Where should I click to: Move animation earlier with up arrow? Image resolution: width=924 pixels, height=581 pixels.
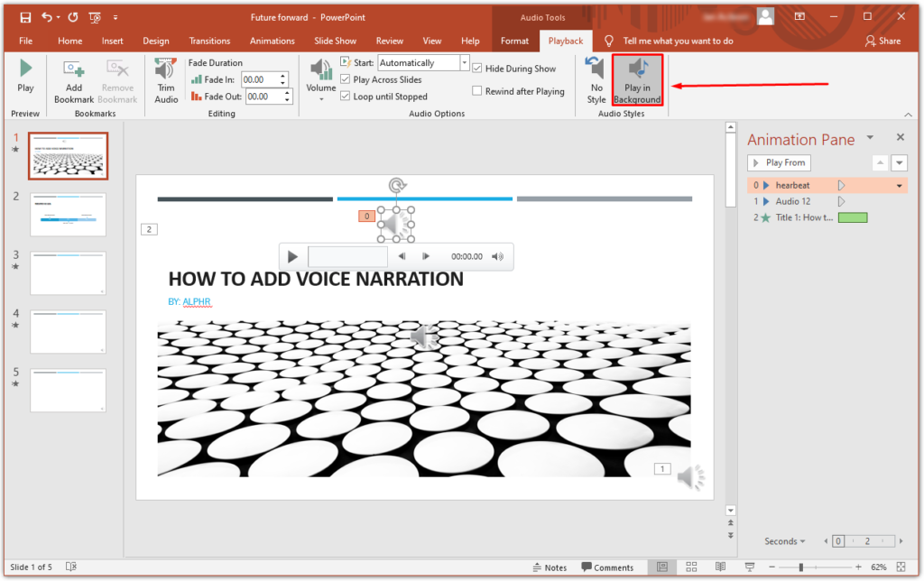pyautogui.click(x=880, y=162)
